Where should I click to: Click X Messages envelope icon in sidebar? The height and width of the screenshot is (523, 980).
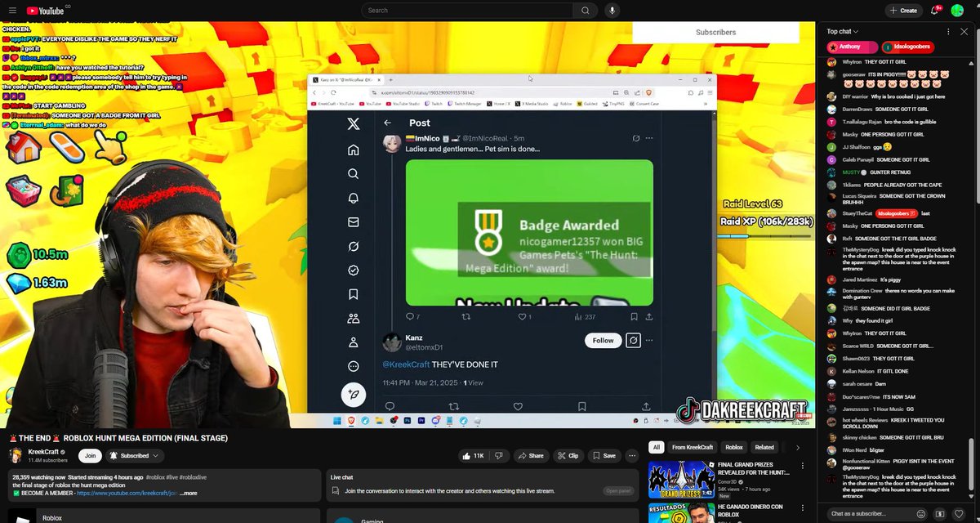[x=353, y=221]
